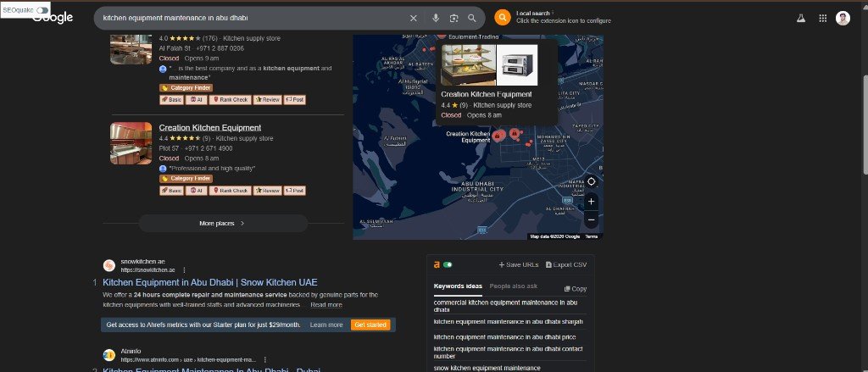Select keyword 'commercial kitchen equipment maintenance in abu dhabi'

[x=505, y=306]
